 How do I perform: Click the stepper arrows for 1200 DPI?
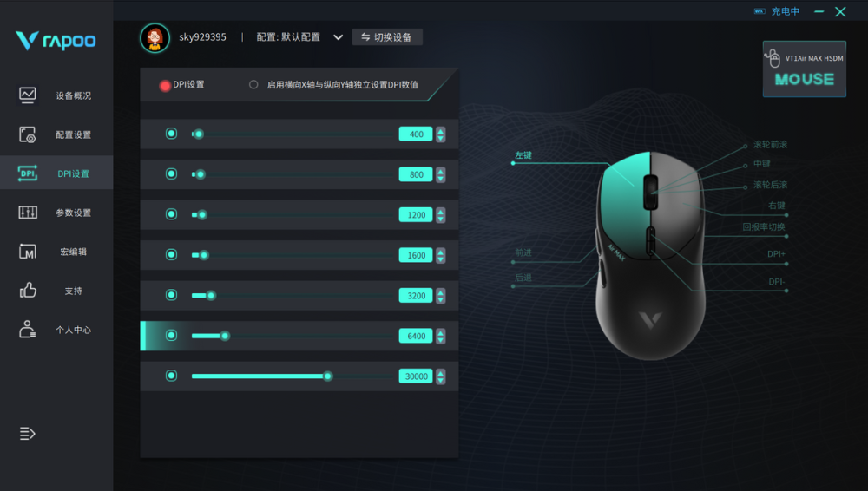tap(441, 215)
